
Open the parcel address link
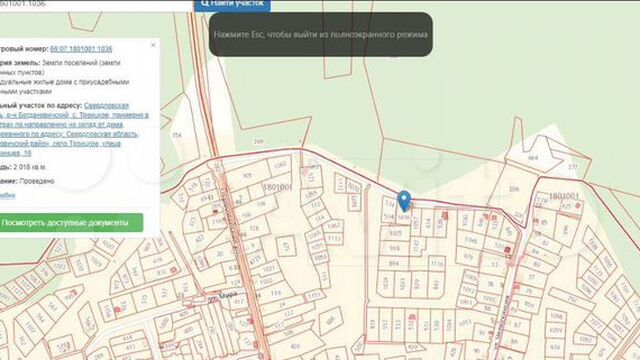(x=73, y=129)
